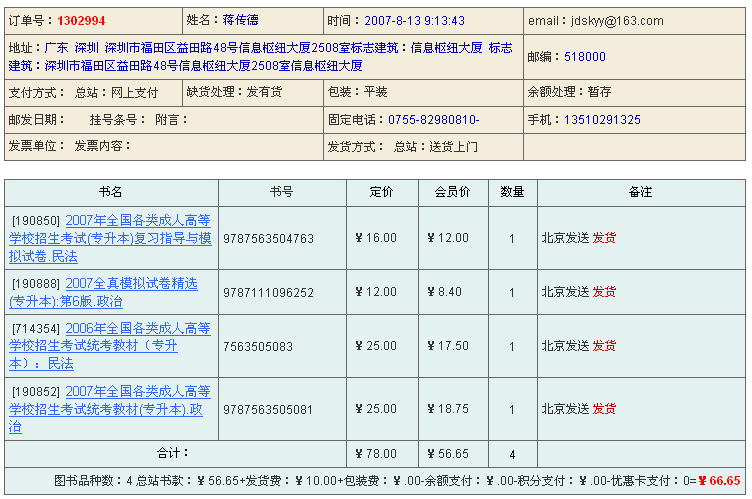This screenshot has width=752, height=499.
Task: Click total list price ¥78.00
Action: (376, 454)
